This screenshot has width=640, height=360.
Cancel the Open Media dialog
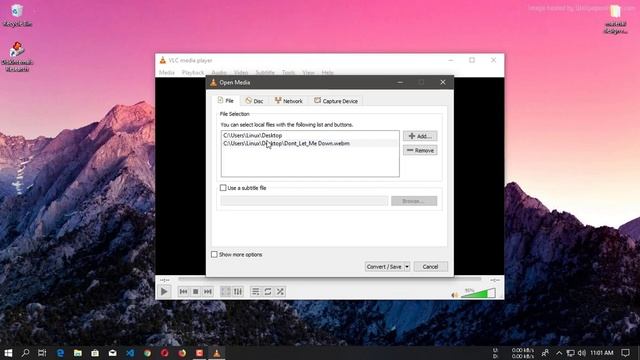(x=431, y=267)
